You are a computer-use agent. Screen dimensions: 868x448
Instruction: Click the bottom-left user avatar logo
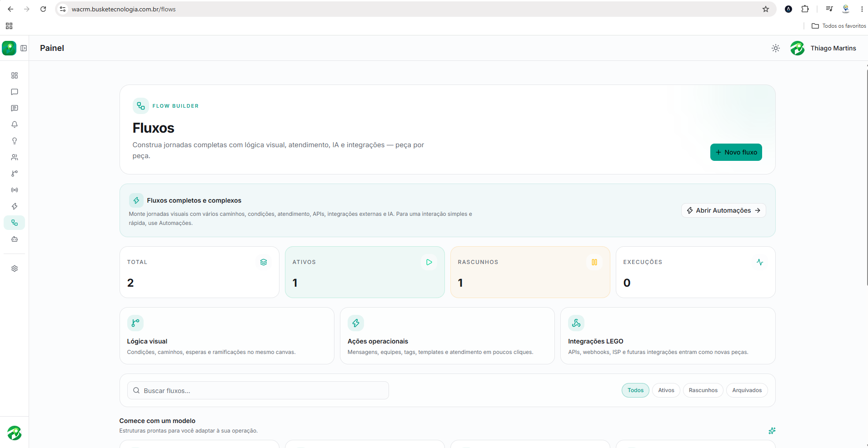click(x=15, y=433)
